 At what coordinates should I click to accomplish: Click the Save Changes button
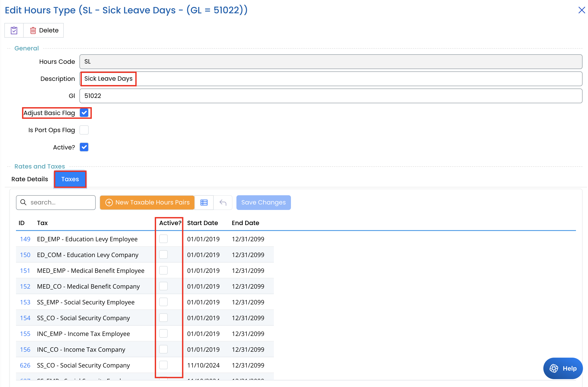pos(263,202)
